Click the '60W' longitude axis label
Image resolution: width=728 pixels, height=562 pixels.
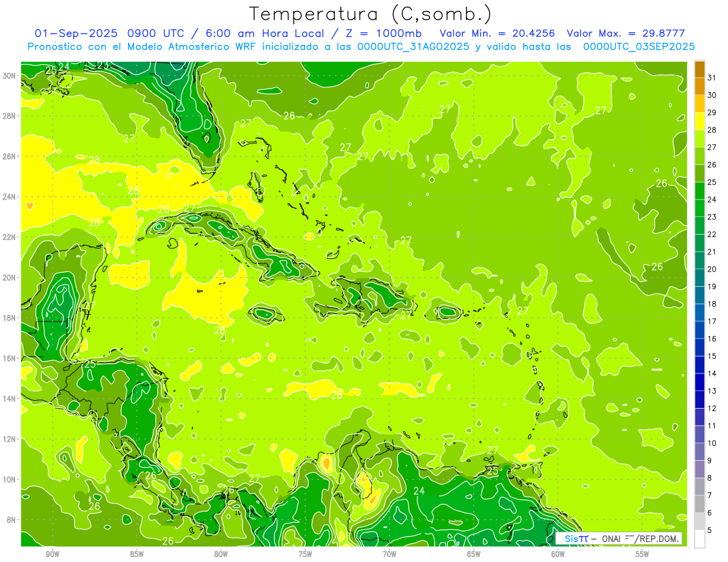pyautogui.click(x=558, y=554)
